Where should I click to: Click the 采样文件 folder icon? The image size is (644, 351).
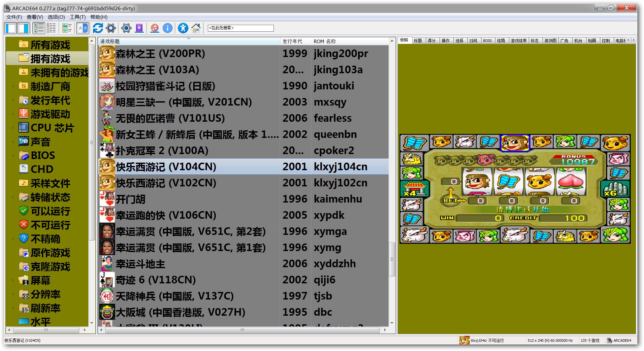click(x=24, y=183)
